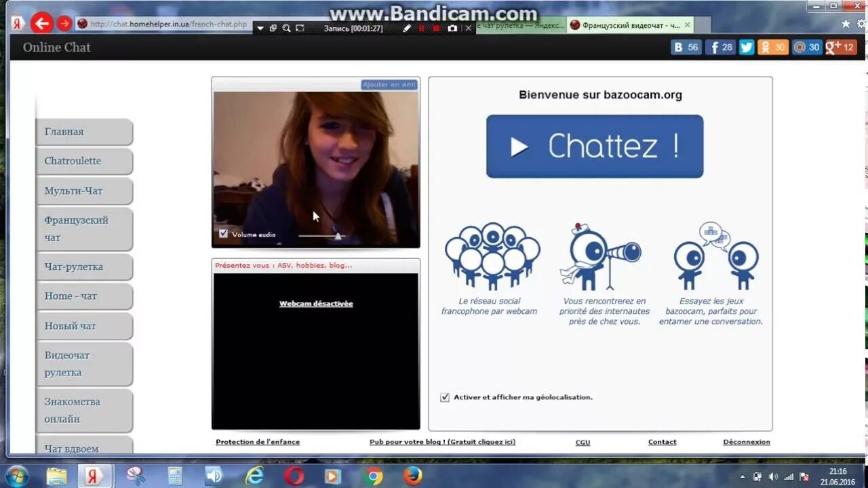Image resolution: width=868 pixels, height=488 pixels.
Task: Click the Online Chat site title
Action: [56, 47]
